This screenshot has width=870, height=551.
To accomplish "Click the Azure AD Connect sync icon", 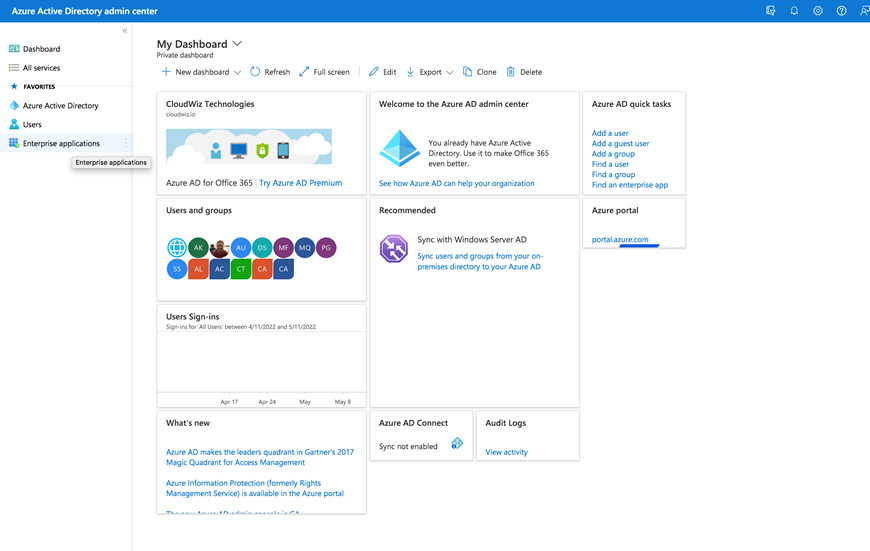I will point(457,444).
